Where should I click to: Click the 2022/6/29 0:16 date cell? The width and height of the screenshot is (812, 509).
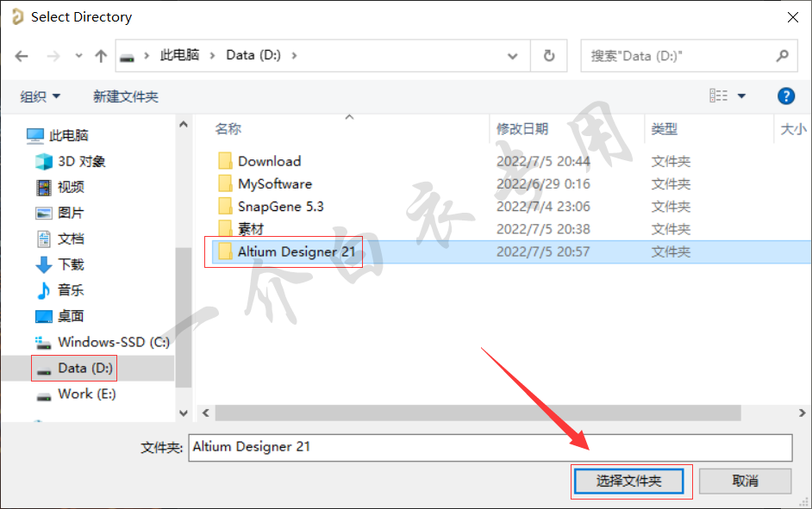(543, 184)
